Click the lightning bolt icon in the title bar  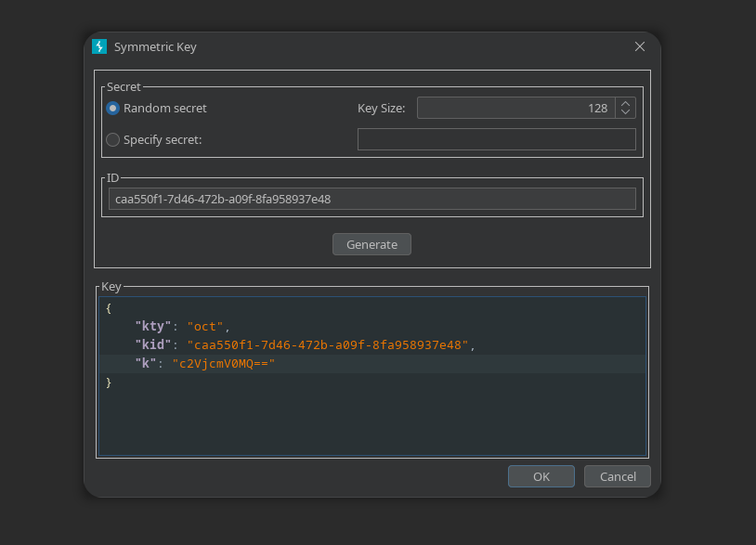99,46
